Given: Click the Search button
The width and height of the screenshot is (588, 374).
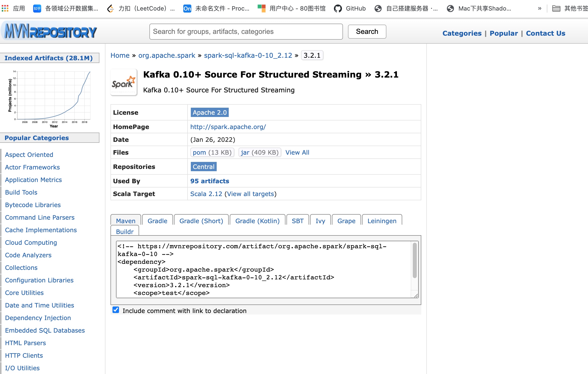Looking at the screenshot, I should pos(367,32).
